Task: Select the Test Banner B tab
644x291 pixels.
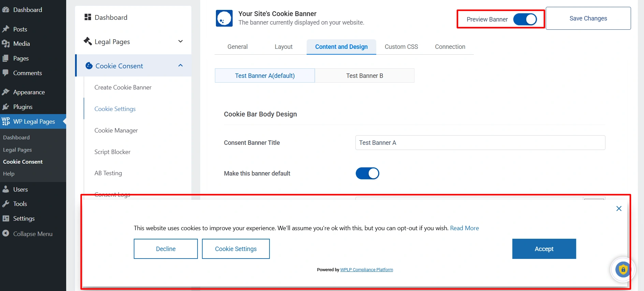Action: point(364,76)
